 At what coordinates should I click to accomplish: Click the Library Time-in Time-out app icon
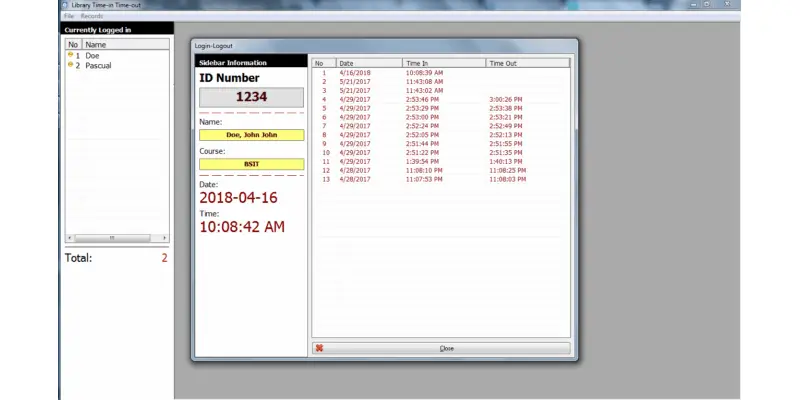point(65,5)
